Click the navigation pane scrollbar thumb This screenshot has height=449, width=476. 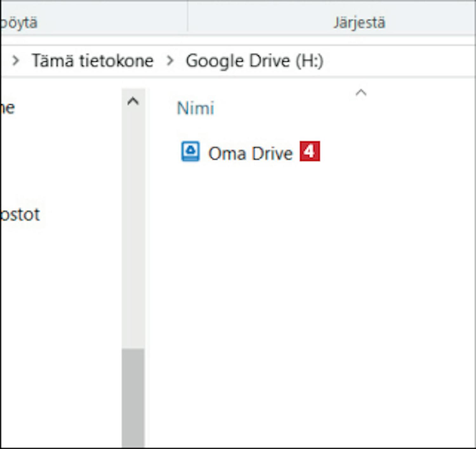133,396
